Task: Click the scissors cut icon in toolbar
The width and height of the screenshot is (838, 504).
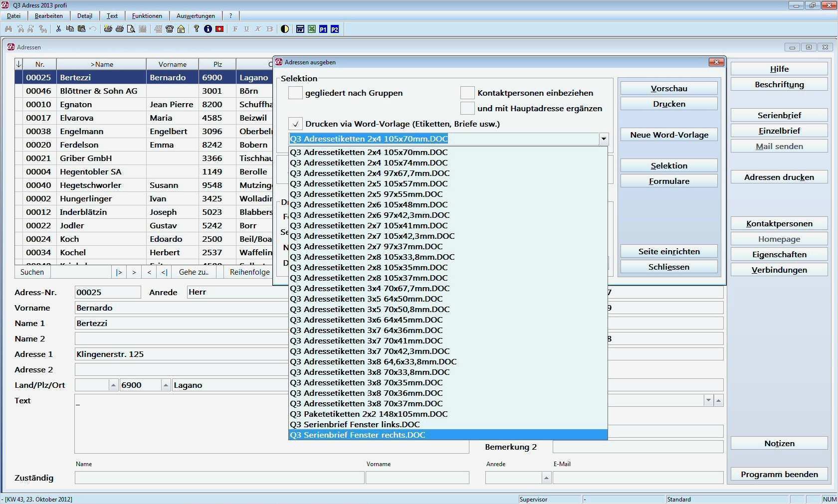Action: (58, 29)
